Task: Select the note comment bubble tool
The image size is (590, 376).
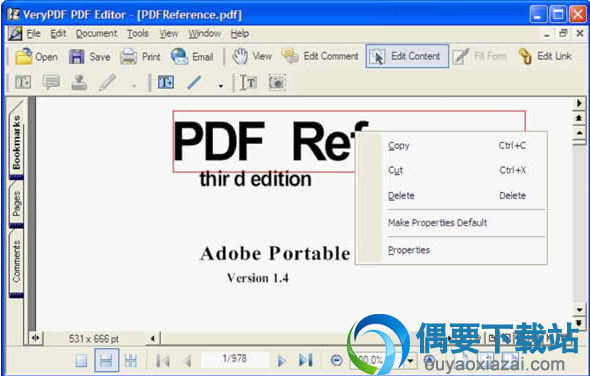Action: pos(51,82)
